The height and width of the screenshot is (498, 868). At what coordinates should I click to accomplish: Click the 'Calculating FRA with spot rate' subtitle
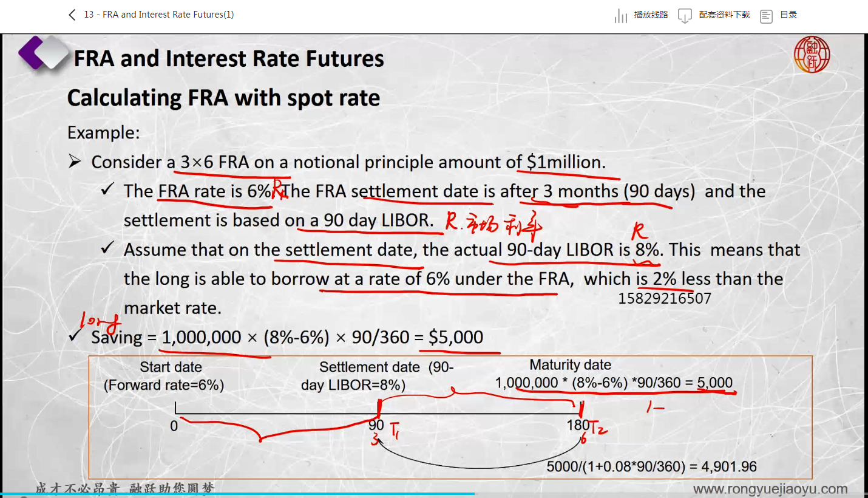pos(223,98)
